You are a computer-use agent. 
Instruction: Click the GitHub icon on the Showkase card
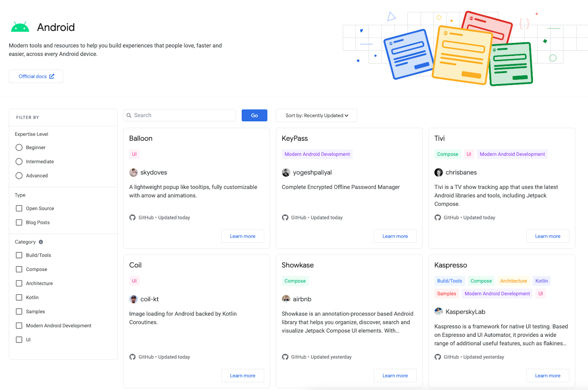pyautogui.click(x=285, y=357)
